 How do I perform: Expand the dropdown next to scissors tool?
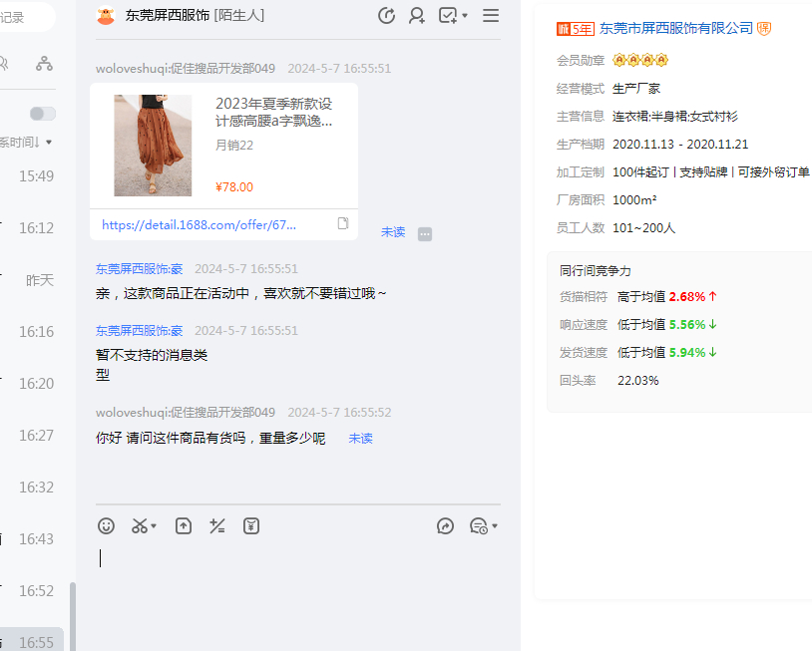coord(155,526)
